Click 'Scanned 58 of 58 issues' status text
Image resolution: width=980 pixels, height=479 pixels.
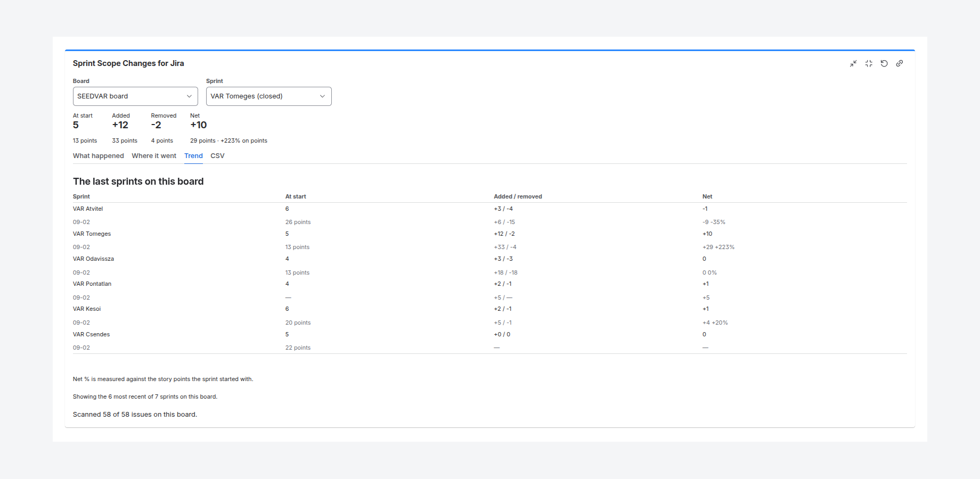[x=135, y=415]
